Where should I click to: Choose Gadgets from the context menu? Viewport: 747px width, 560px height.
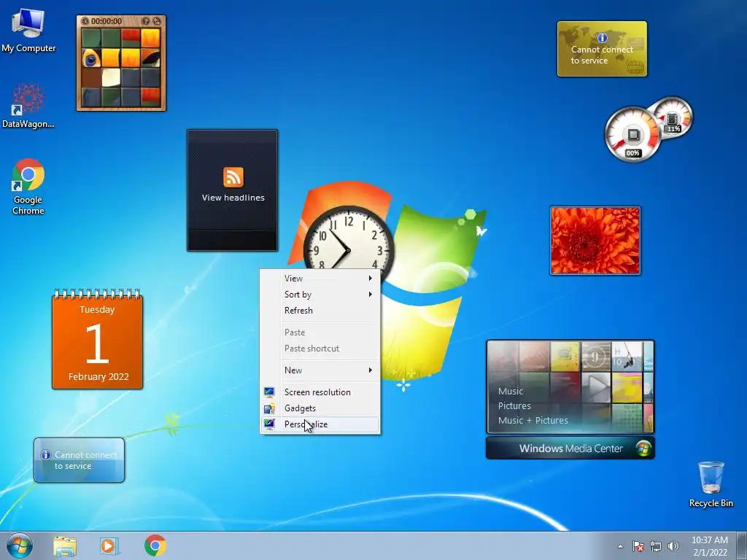click(x=320, y=408)
